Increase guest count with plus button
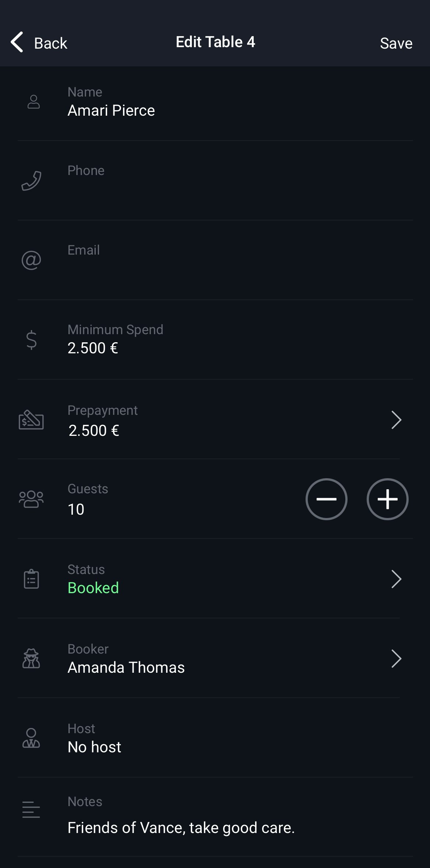The width and height of the screenshot is (430, 868). (x=387, y=499)
